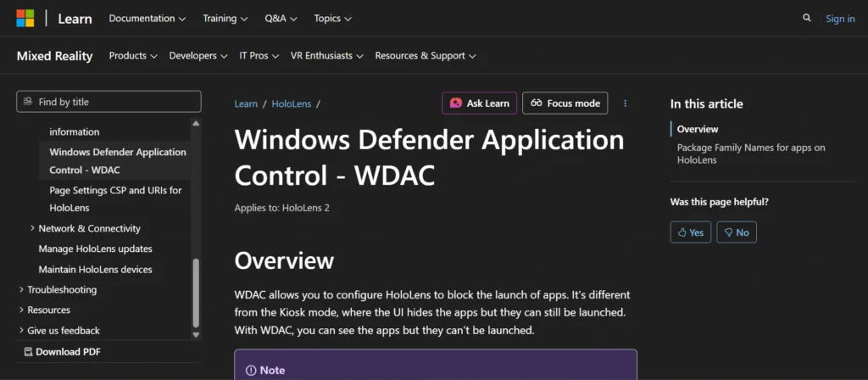This screenshot has height=380, width=868.
Task: Open the Documentation dropdown menu
Action: pyautogui.click(x=147, y=19)
